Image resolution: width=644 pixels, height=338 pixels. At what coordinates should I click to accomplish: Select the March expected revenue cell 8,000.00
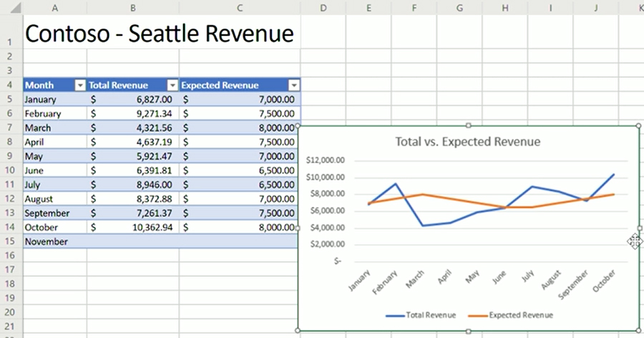pyautogui.click(x=240, y=127)
